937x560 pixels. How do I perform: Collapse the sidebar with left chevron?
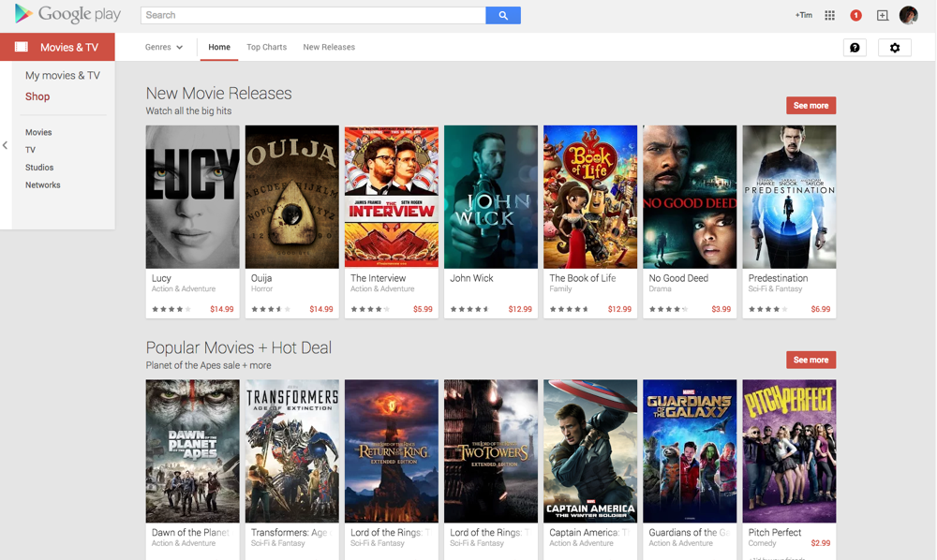(x=5, y=145)
